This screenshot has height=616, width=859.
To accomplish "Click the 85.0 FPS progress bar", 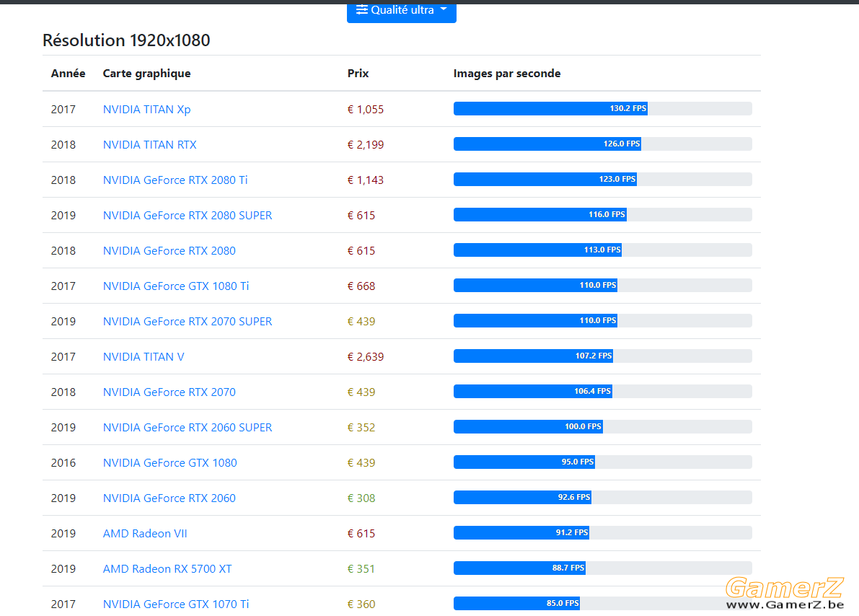I will (603, 604).
